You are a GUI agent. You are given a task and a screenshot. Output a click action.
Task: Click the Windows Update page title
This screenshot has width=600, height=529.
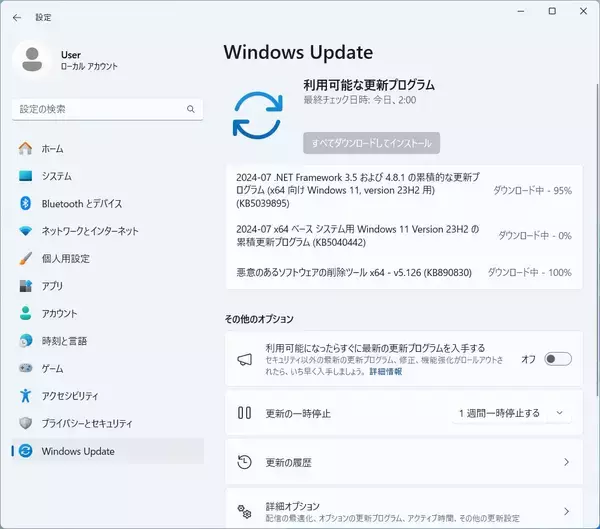coord(298,52)
